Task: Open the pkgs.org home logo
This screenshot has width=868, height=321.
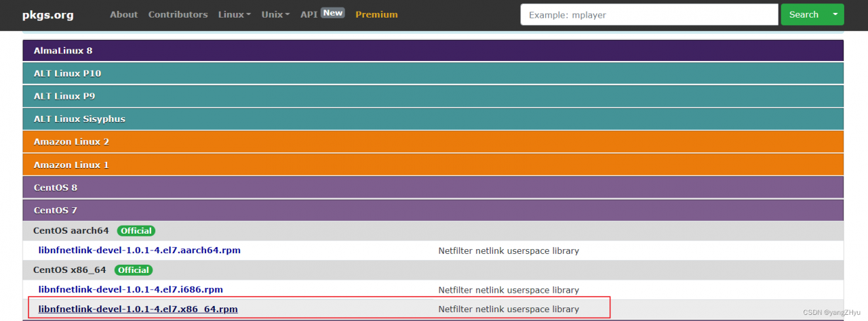Action: [47, 14]
